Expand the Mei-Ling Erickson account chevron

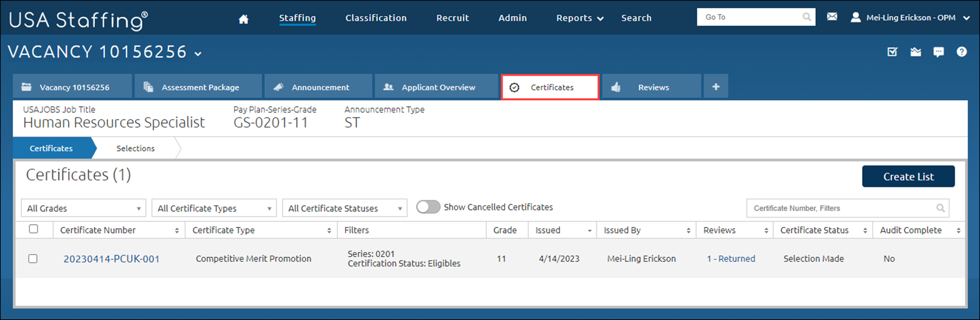(x=966, y=18)
